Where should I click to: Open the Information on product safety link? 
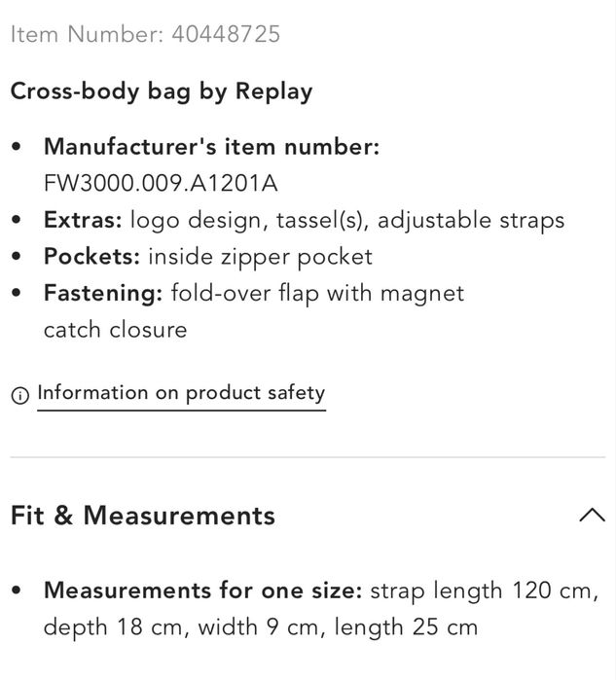[x=181, y=393]
